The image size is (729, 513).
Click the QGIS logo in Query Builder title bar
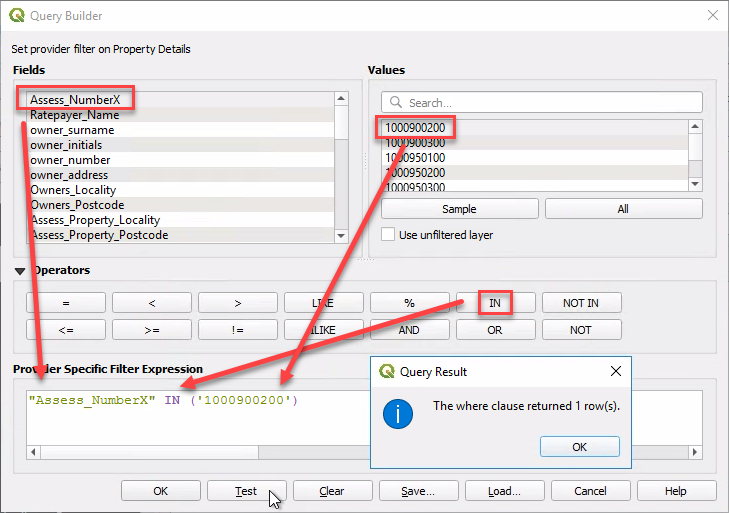17,15
